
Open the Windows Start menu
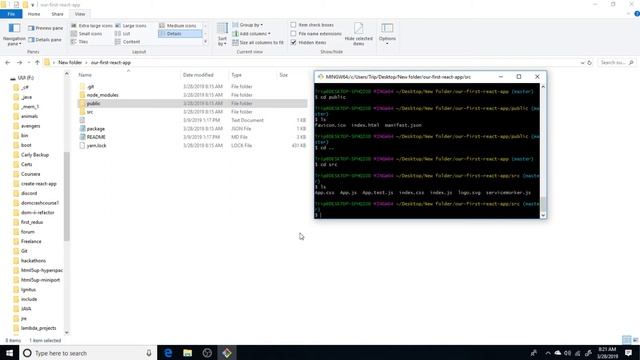pos(9,353)
